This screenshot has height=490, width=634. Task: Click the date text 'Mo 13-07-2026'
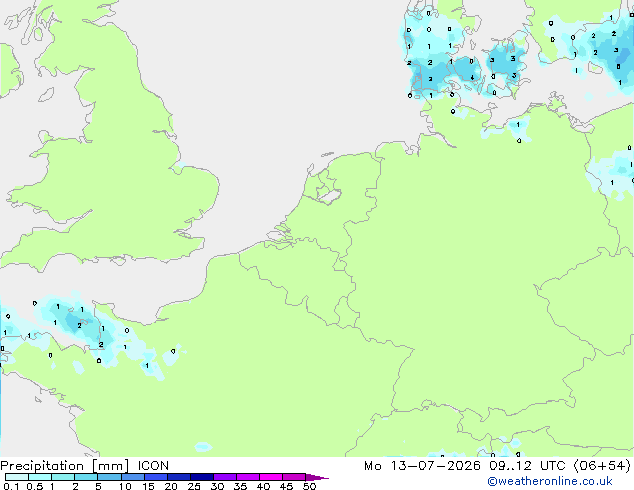pyautogui.click(x=422, y=466)
